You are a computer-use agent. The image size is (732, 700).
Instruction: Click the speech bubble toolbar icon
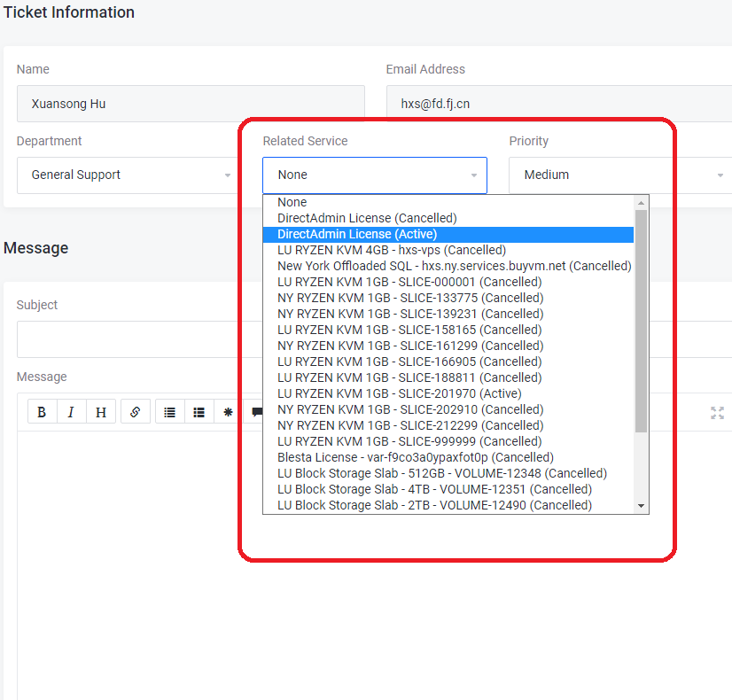tap(257, 412)
